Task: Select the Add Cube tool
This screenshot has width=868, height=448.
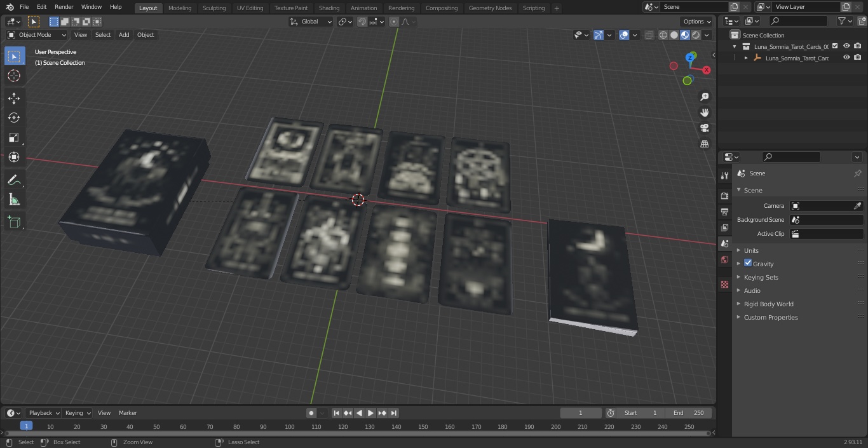Action: tap(14, 222)
